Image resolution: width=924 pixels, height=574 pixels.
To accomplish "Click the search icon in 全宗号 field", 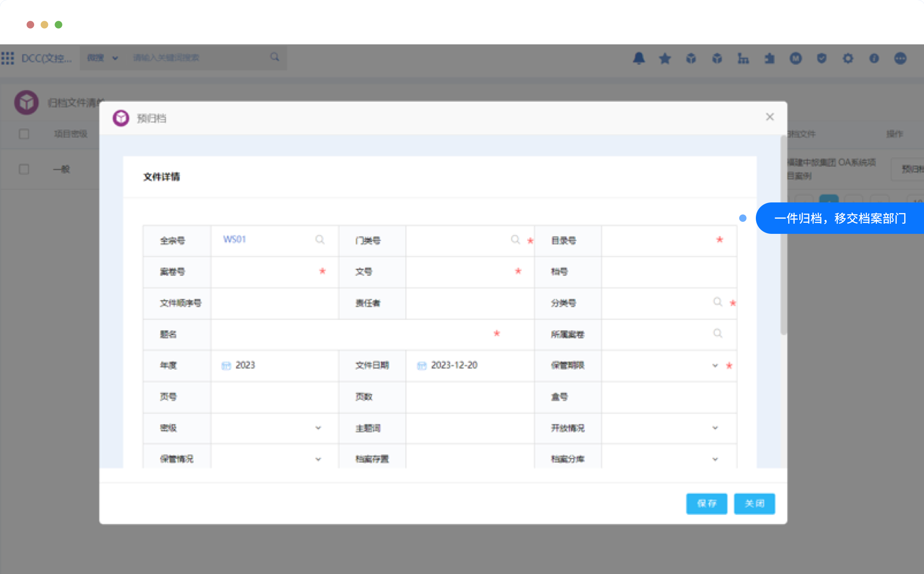I will tap(320, 239).
